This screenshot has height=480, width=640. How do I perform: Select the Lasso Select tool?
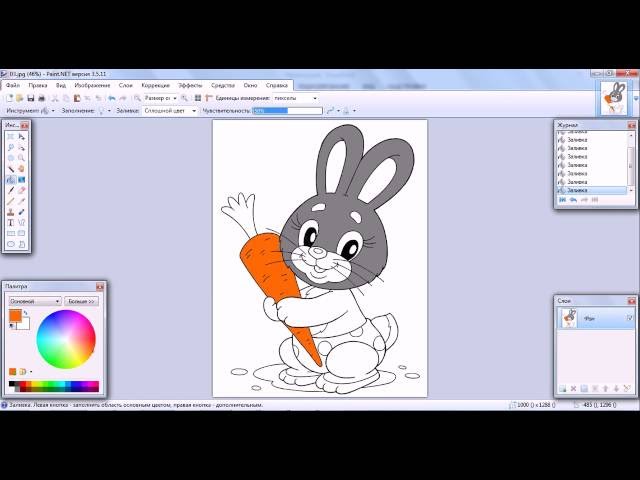[x=11, y=147]
